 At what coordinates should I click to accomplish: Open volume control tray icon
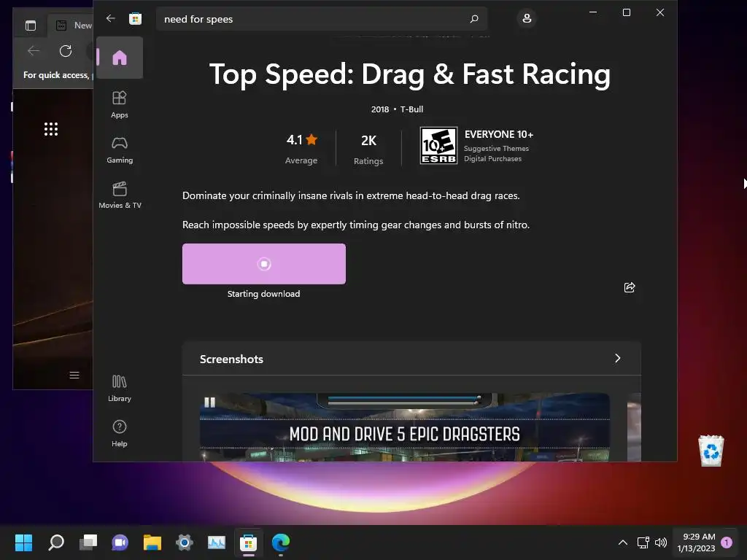coord(661,542)
